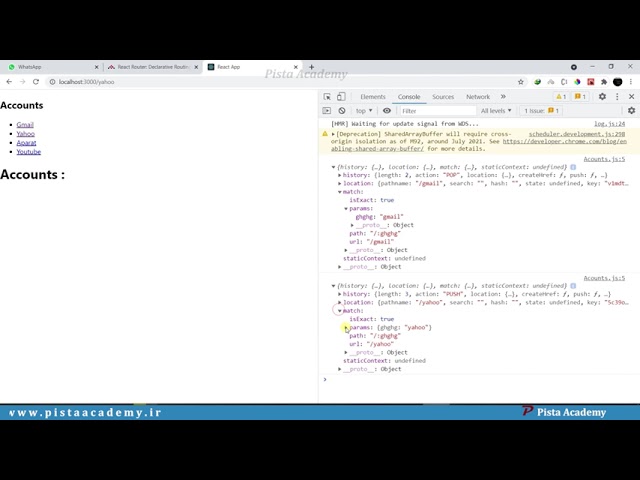Viewport: 640px width, 480px height.
Task: Click the issues count badge in the tab bar
Action: [x=580, y=97]
